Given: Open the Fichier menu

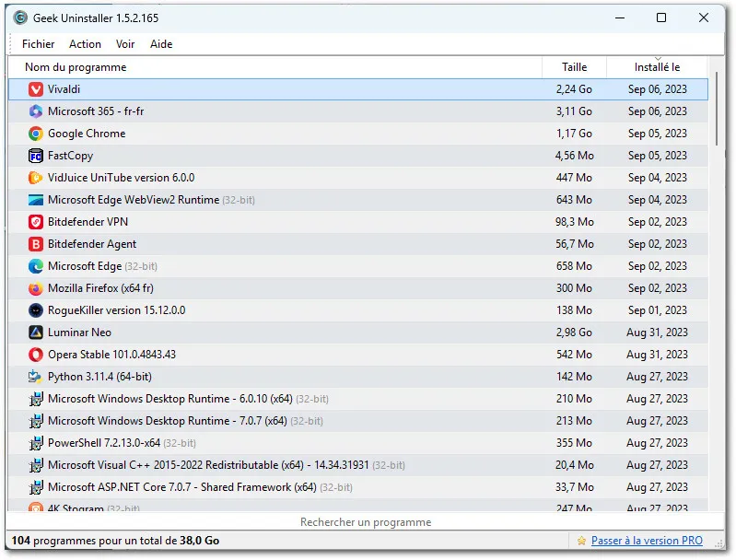Looking at the screenshot, I should click(38, 44).
